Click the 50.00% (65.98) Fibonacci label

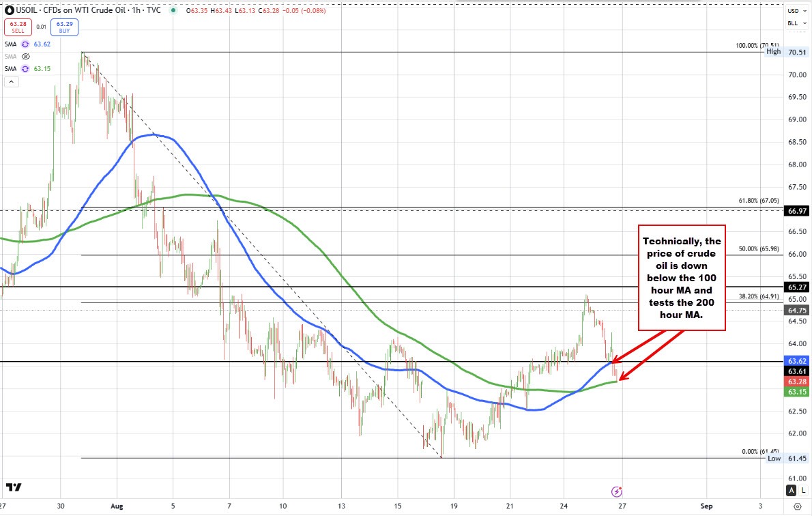(759, 248)
